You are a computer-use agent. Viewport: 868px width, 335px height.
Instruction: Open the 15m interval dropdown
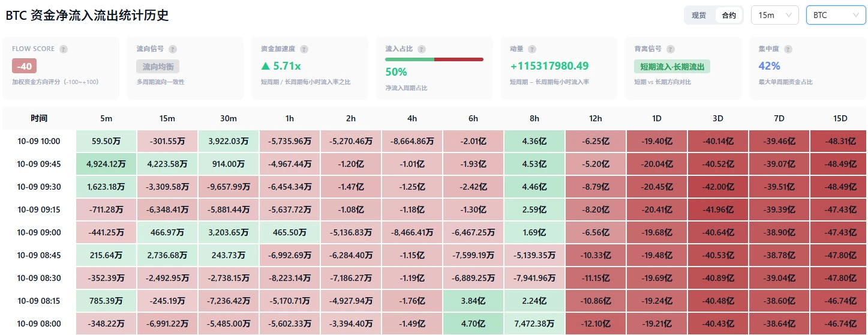(x=775, y=15)
